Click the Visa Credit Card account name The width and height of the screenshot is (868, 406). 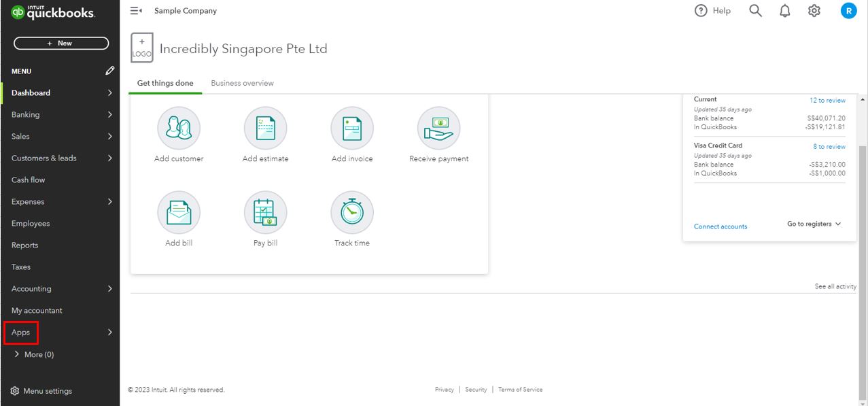point(718,146)
